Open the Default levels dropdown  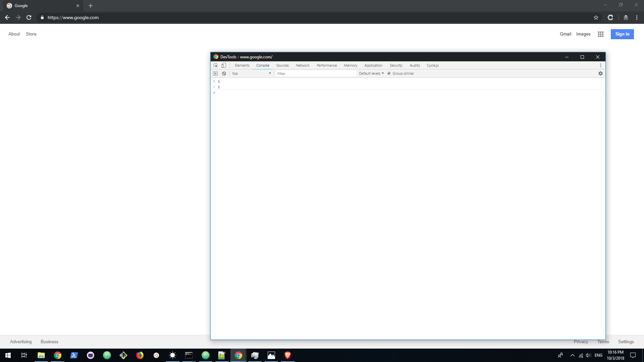(x=371, y=73)
